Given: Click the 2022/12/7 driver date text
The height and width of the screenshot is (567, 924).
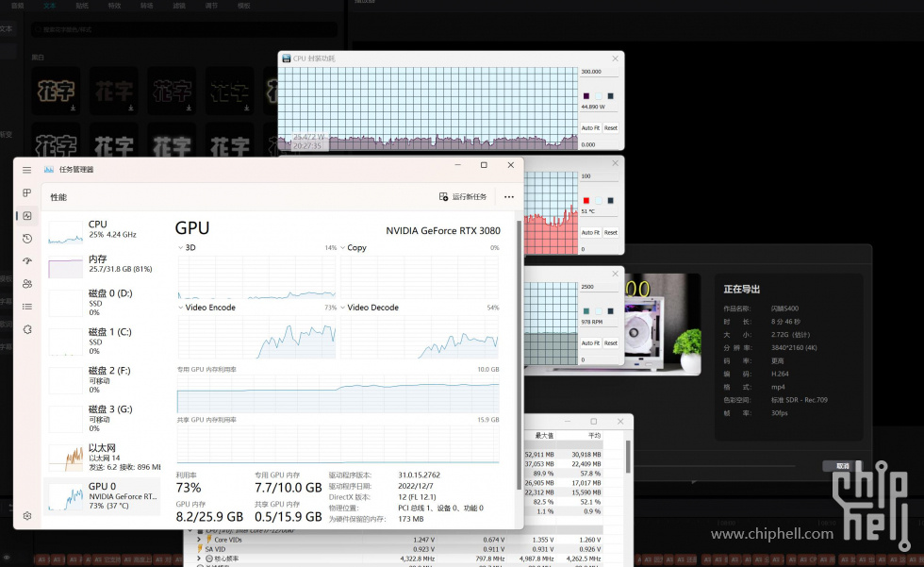Looking at the screenshot, I should [x=416, y=486].
